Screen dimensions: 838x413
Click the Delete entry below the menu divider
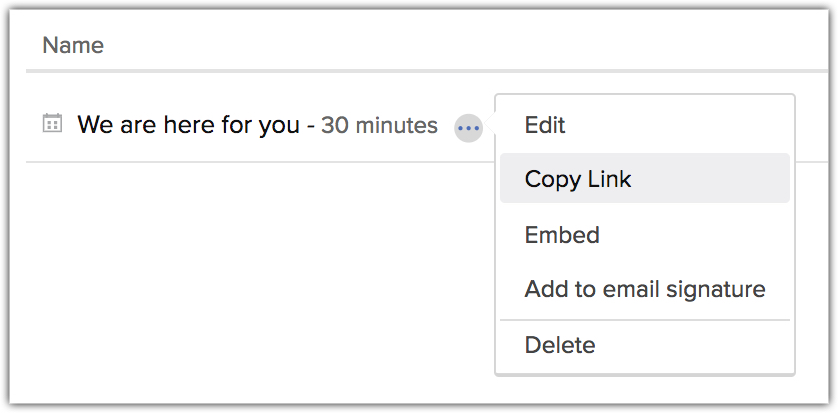pos(560,345)
